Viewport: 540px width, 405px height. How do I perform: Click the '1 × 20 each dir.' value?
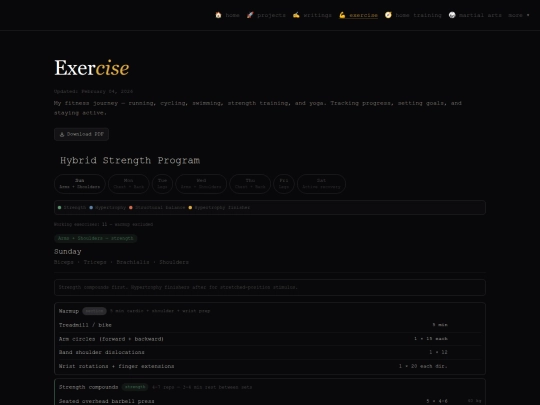[423, 366]
